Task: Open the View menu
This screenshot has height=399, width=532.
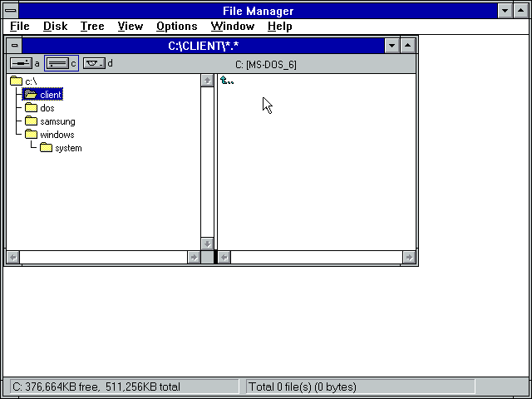Action: [x=131, y=26]
